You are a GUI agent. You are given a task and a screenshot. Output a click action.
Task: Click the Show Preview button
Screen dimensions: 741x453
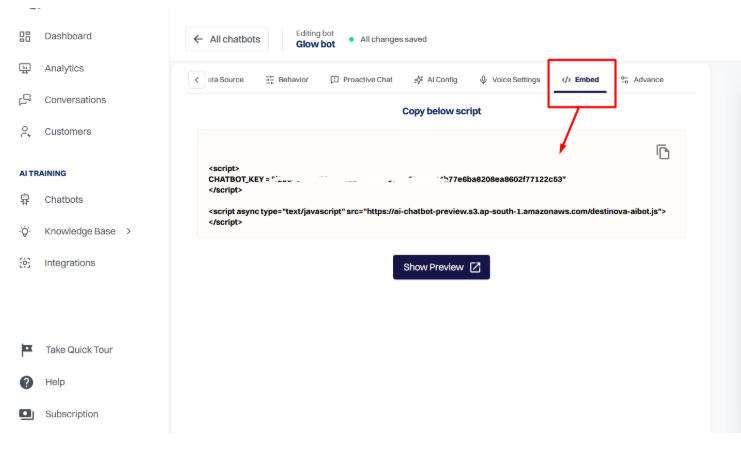click(x=441, y=267)
